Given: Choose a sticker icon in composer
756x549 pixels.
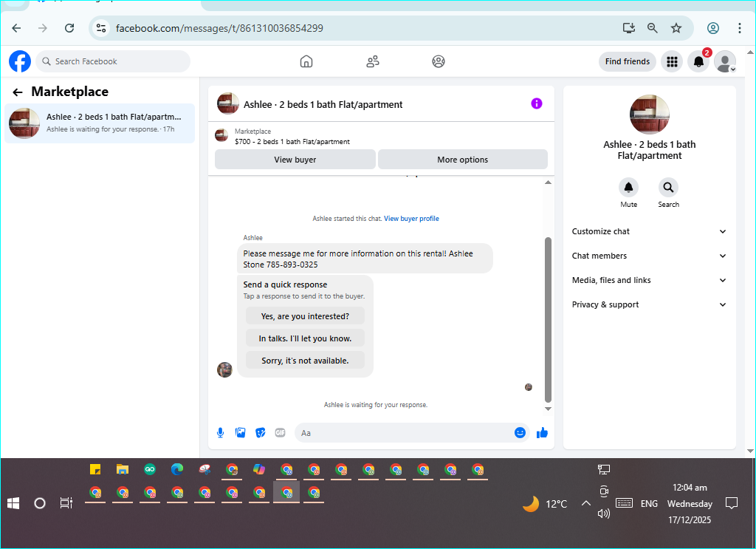Looking at the screenshot, I should tap(261, 433).
